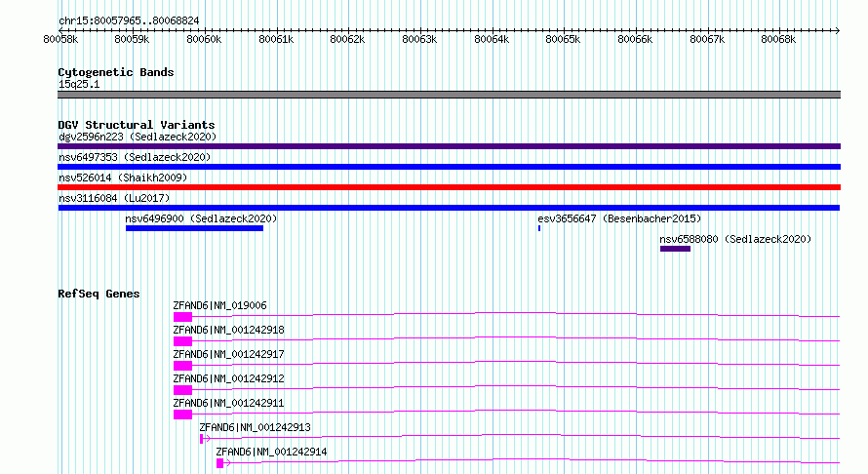Open nsv6496900 (Sedlazeck2020) variant label

(201, 218)
